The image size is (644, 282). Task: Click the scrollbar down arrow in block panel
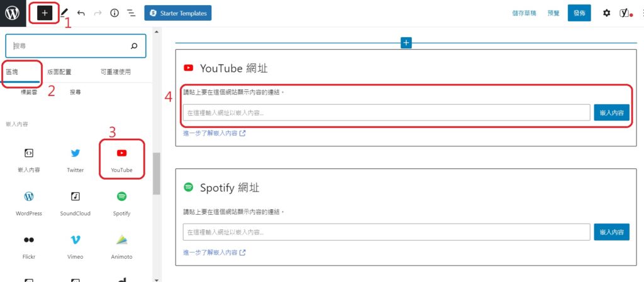157,279
